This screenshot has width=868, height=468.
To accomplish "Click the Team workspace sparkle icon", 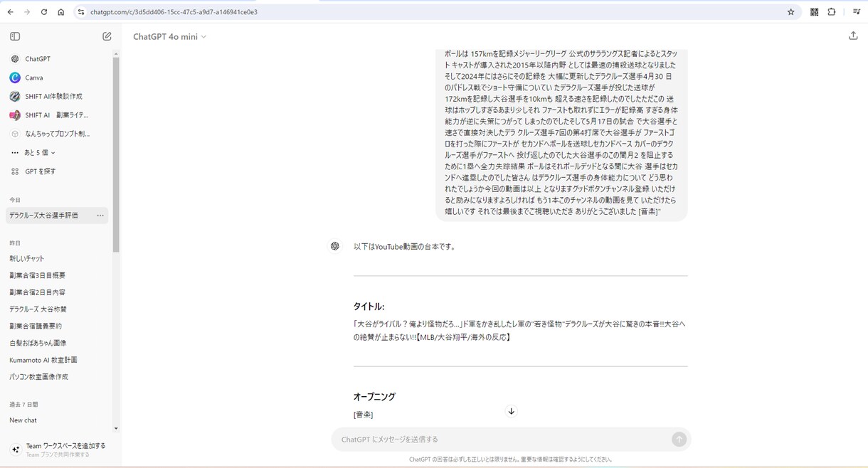I will pos(16,450).
